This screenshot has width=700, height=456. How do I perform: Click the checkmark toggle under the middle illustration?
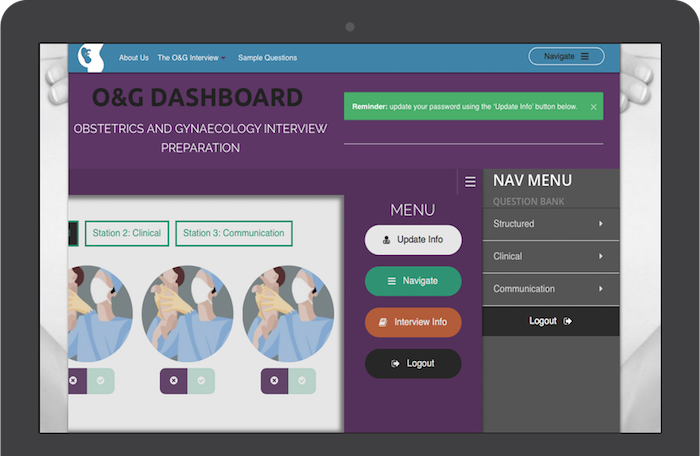coord(201,381)
